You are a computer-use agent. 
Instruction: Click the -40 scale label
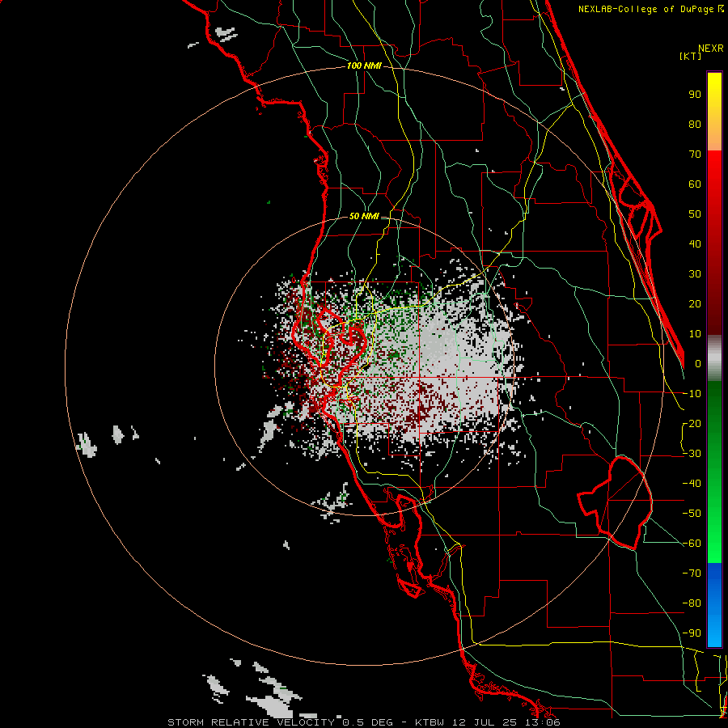692,484
